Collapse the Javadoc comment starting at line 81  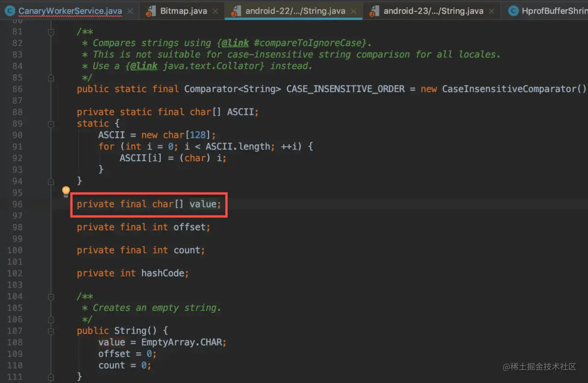coord(51,32)
